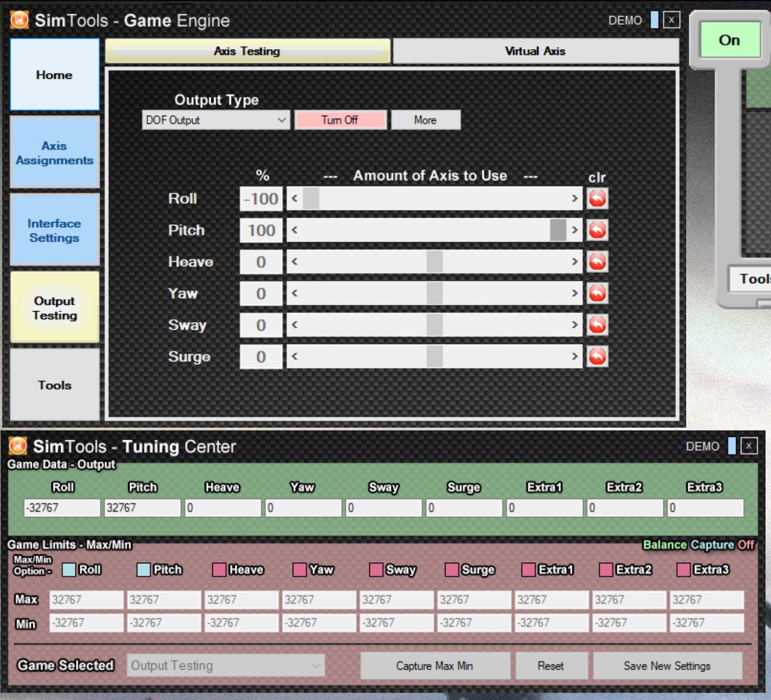Screen dimensions: 771x700
Task: Click left arrow on Roll slider
Action: coord(294,199)
